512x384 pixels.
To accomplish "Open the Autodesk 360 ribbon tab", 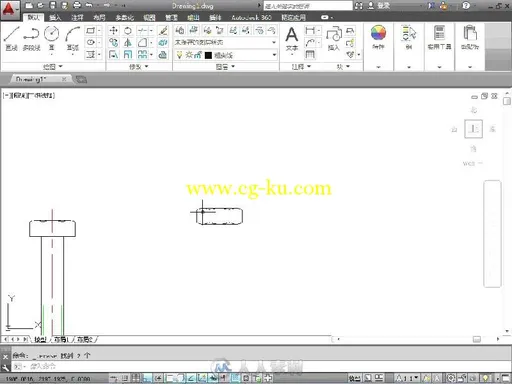I will coord(251,17).
